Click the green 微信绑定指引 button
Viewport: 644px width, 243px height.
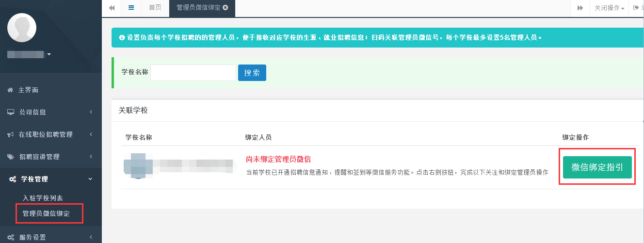click(597, 167)
